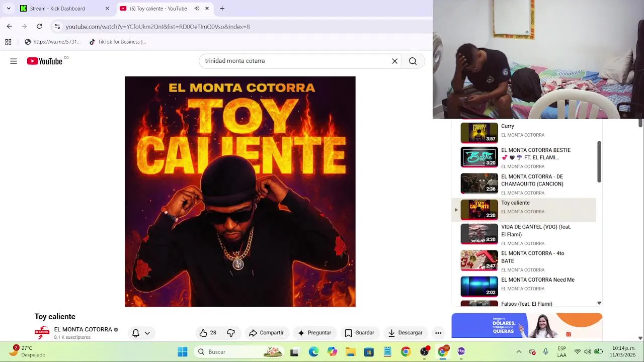Open wa.me bookmark in bookmarks bar
Screen dimensions: 644x362
53,42
